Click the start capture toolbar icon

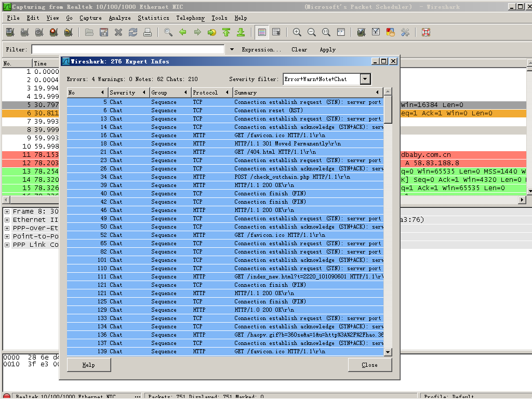coord(39,32)
